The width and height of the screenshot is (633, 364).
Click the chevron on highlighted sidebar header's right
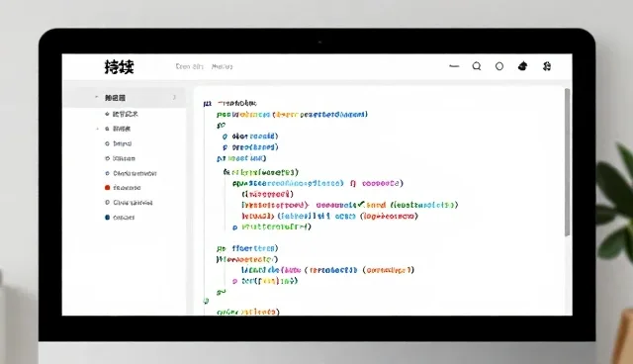coord(174,97)
